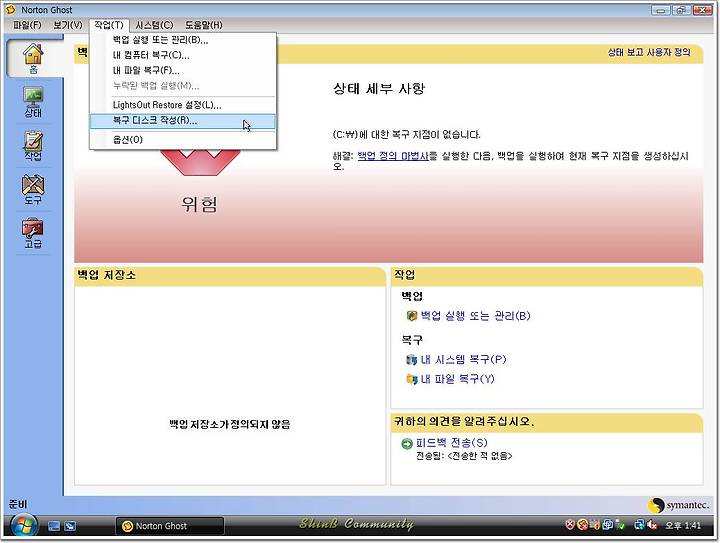Click the Norton Ghost yellow tray icon
This screenshot has height=543, width=720.
pyautogui.click(x=582, y=524)
